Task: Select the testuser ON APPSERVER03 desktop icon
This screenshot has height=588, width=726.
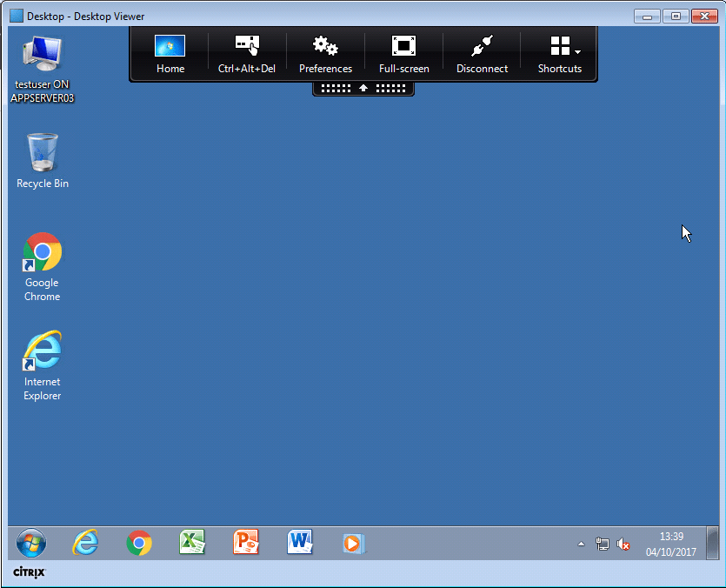Action: coord(42,70)
